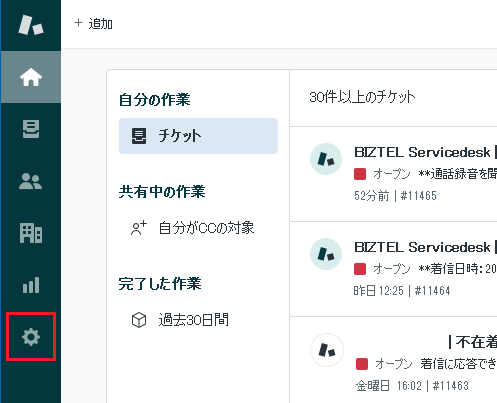Click red open status badge on ticket #11465
This screenshot has height=403, width=497.
tap(360, 174)
